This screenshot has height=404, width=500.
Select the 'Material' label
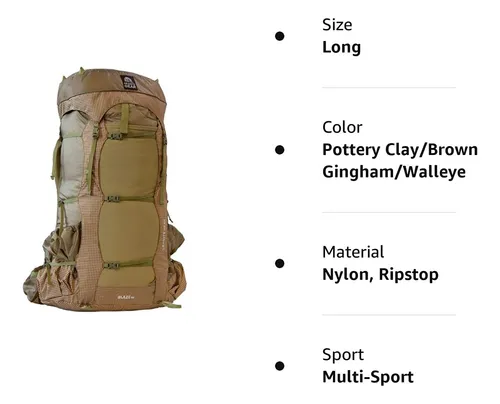pos(353,252)
